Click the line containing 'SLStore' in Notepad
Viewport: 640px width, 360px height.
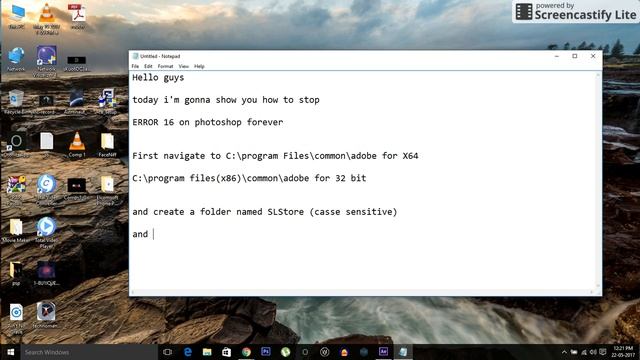pos(264,212)
